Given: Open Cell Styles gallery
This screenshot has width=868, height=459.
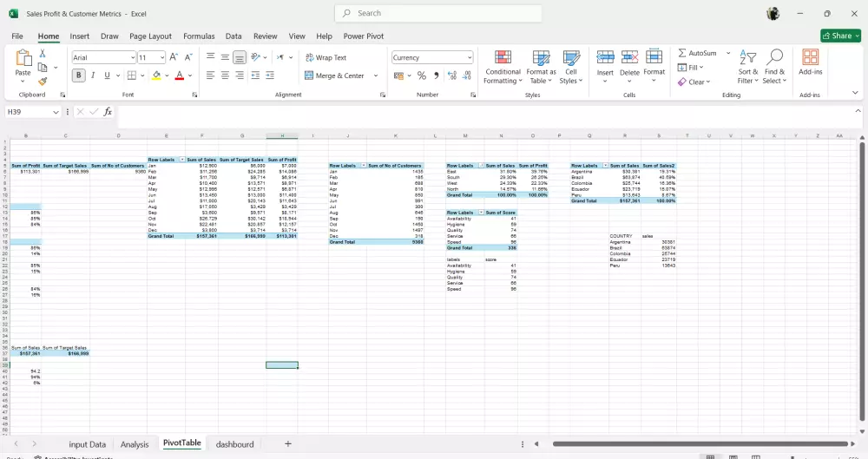Looking at the screenshot, I should pyautogui.click(x=571, y=67).
